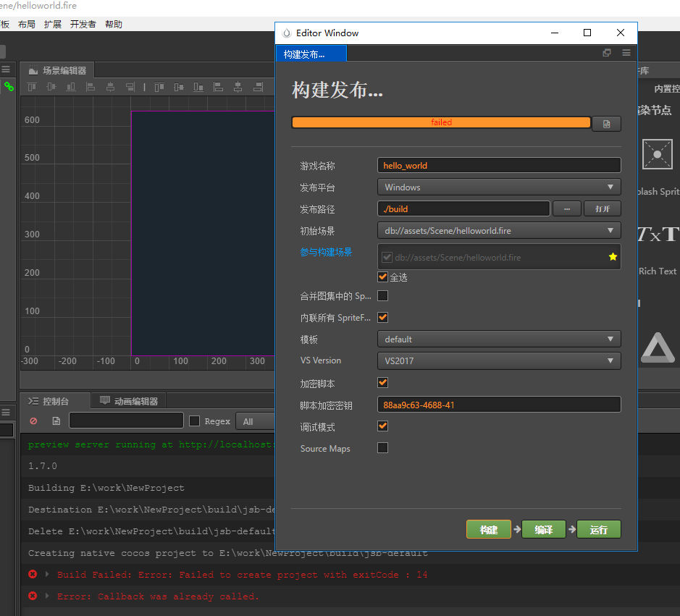Viewport: 680px width, 616px height.
Task: Click the align bottom edges icon
Action: click(71, 87)
